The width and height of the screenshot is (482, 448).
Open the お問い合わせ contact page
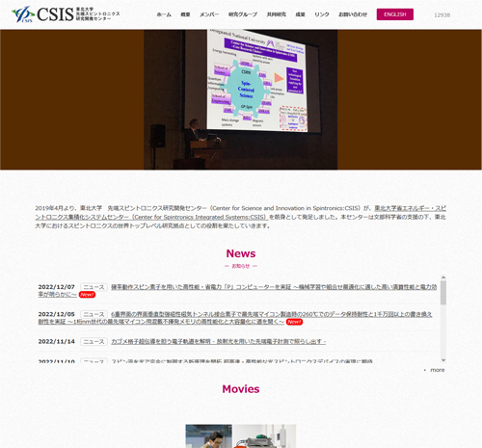pos(353,14)
